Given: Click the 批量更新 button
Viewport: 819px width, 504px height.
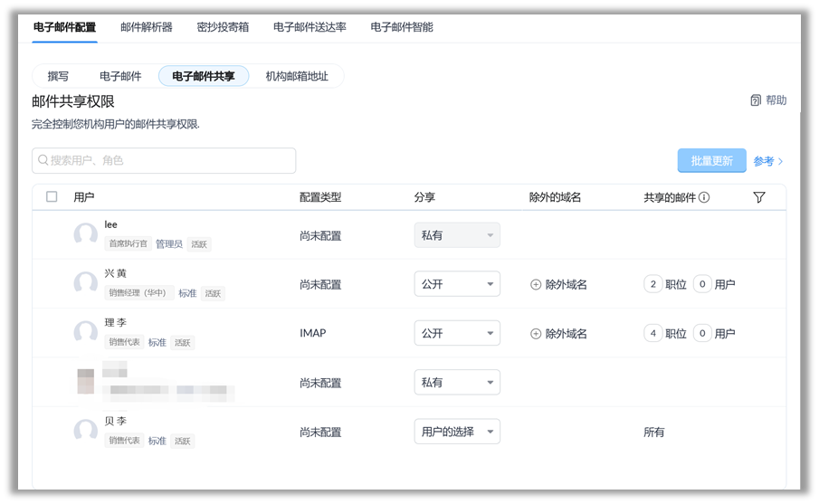Looking at the screenshot, I should pos(711,161).
